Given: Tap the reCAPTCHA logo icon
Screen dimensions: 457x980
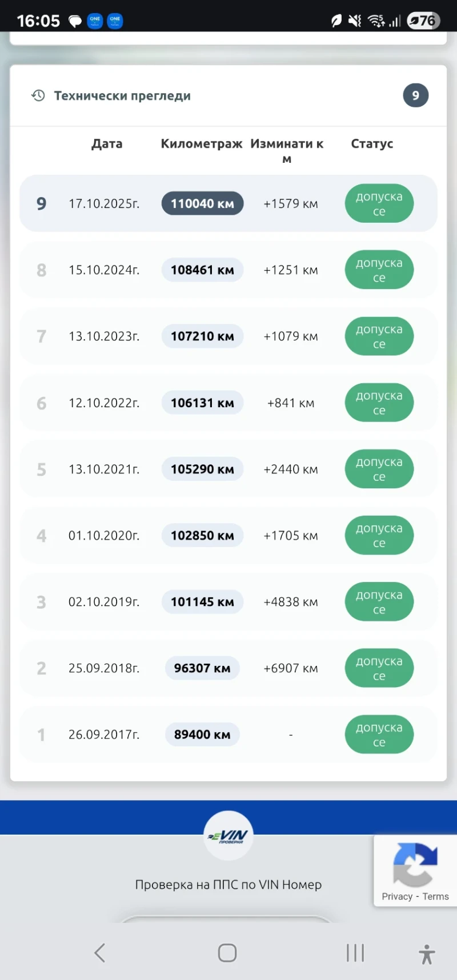Looking at the screenshot, I should (415, 863).
